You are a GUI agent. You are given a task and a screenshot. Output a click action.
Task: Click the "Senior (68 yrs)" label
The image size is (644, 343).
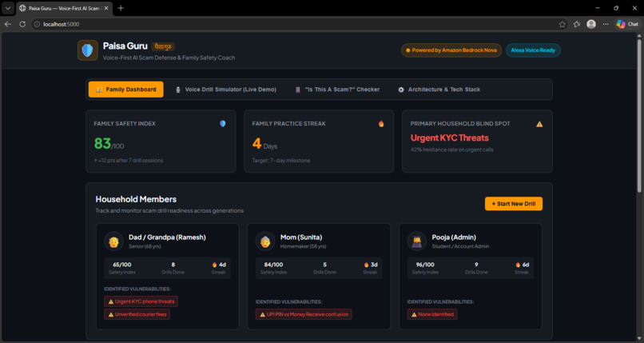(145, 246)
